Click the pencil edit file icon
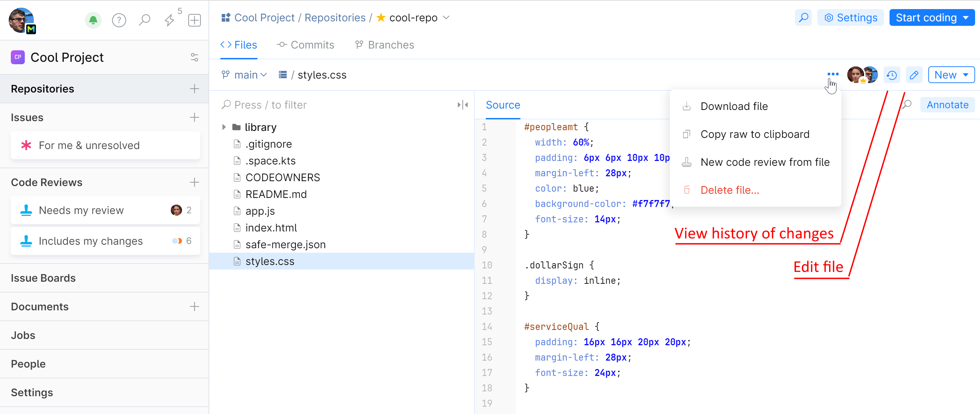This screenshot has height=414, width=980. pyautogui.click(x=914, y=75)
